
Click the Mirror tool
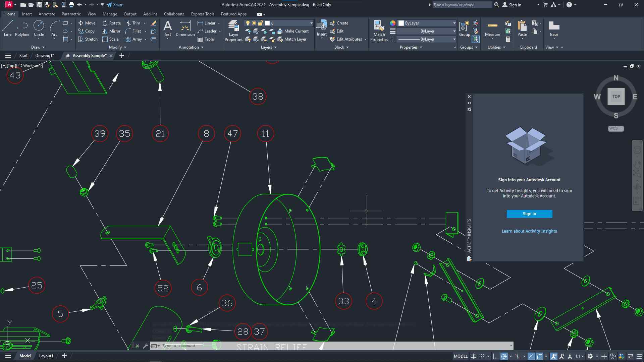point(111,31)
